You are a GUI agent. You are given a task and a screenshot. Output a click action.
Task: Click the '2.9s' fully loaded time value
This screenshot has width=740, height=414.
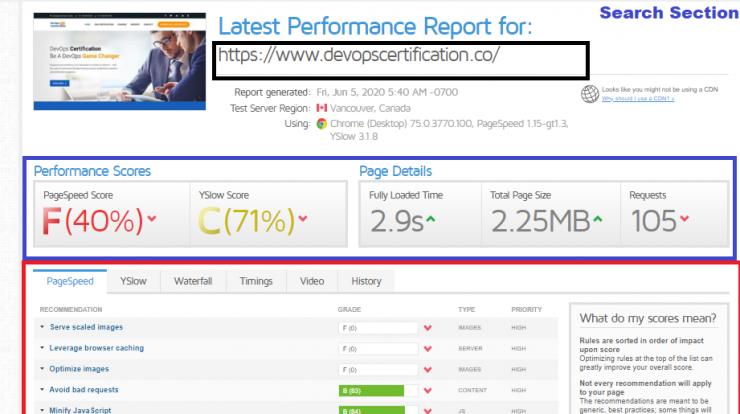[x=396, y=221]
